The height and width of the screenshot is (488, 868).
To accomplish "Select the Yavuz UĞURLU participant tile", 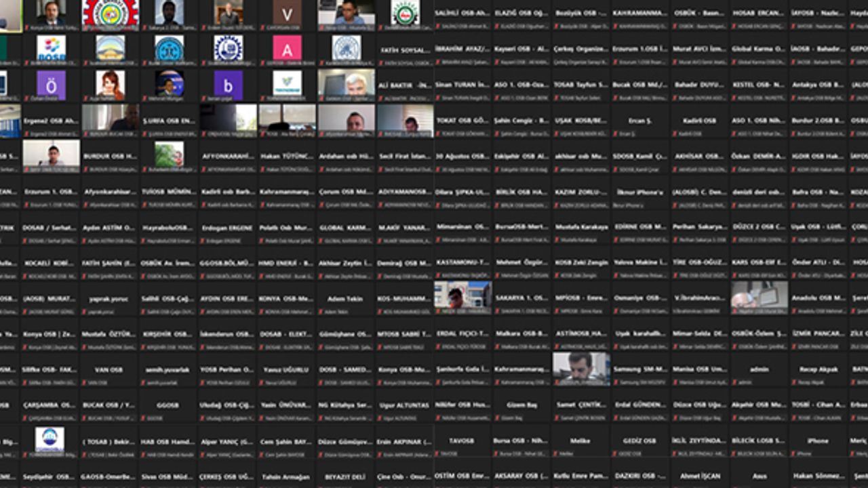I will click(287, 369).
